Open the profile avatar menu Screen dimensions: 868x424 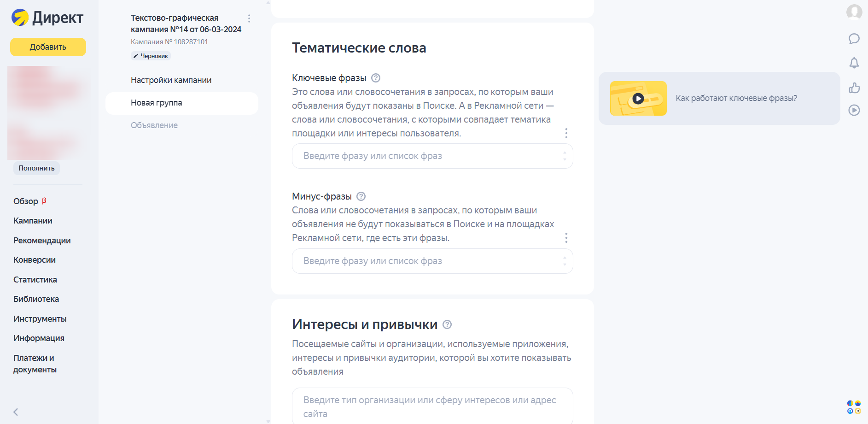(855, 12)
